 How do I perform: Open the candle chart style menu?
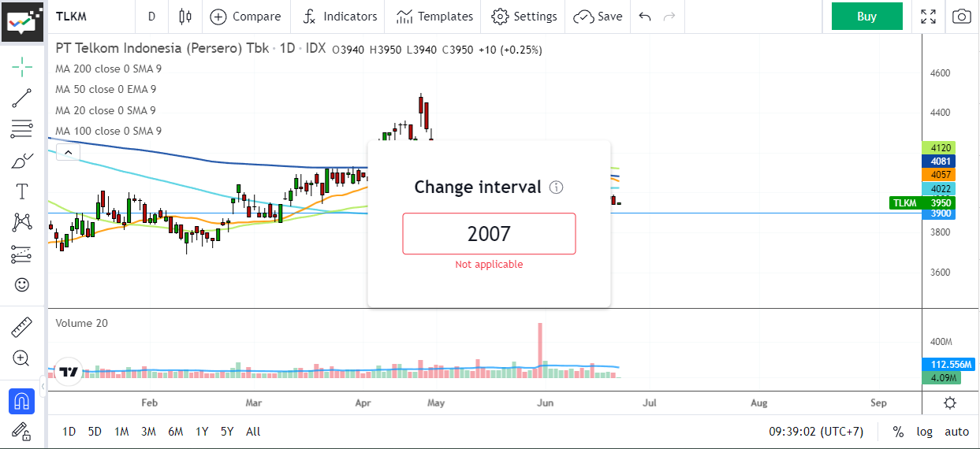coord(185,17)
